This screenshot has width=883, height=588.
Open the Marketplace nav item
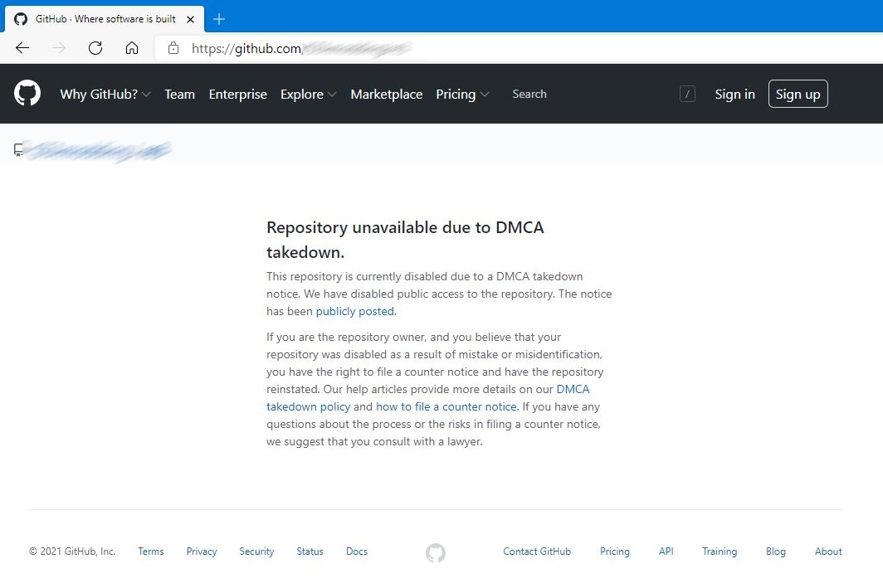pos(387,95)
